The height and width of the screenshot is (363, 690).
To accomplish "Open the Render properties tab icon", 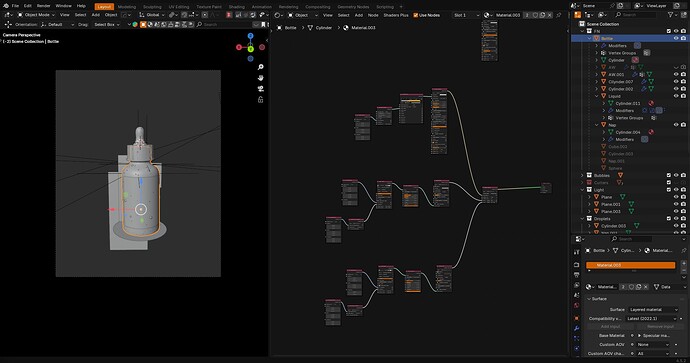I will click(576, 265).
